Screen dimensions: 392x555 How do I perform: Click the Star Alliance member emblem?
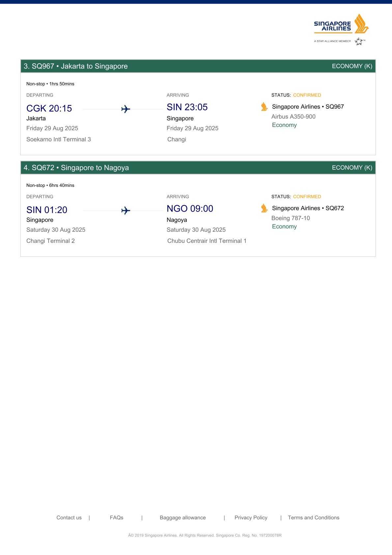coord(359,41)
